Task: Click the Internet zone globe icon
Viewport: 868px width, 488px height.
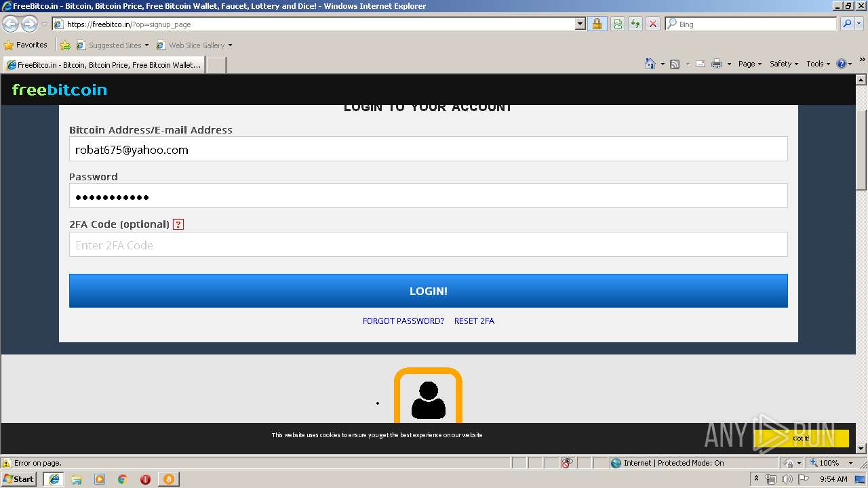Action: pyautogui.click(x=616, y=463)
